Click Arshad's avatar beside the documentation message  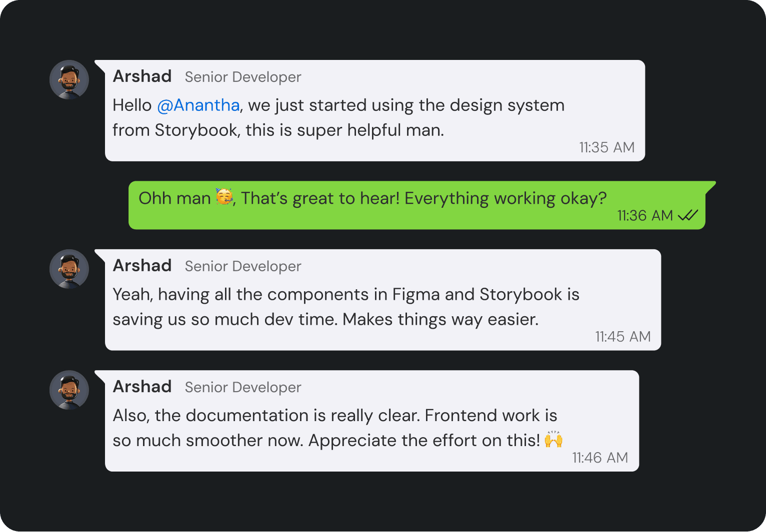[69, 390]
